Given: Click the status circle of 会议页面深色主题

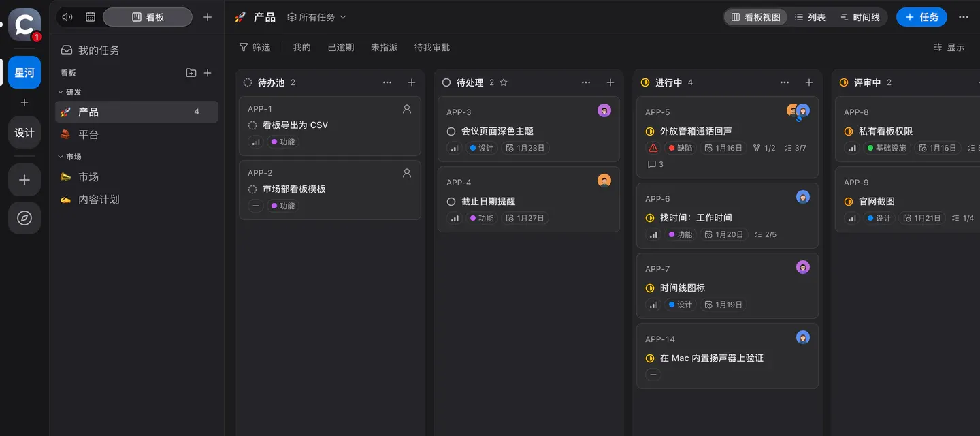Looking at the screenshot, I should coord(451,131).
